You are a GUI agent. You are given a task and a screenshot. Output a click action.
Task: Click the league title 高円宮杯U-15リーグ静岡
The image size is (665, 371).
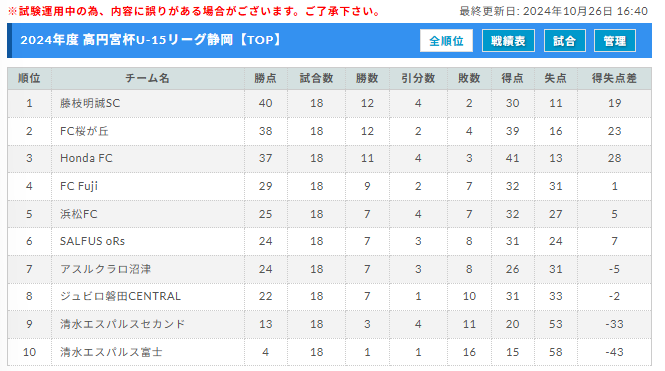click(x=158, y=40)
